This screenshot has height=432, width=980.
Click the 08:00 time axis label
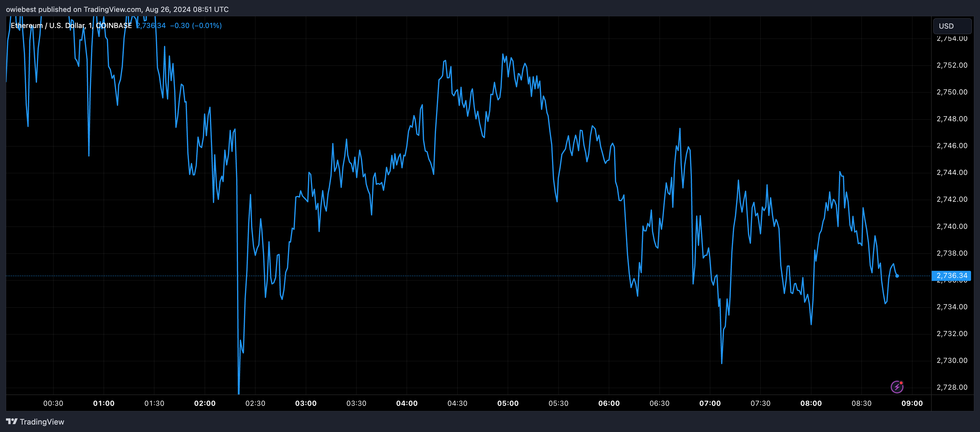coord(811,403)
